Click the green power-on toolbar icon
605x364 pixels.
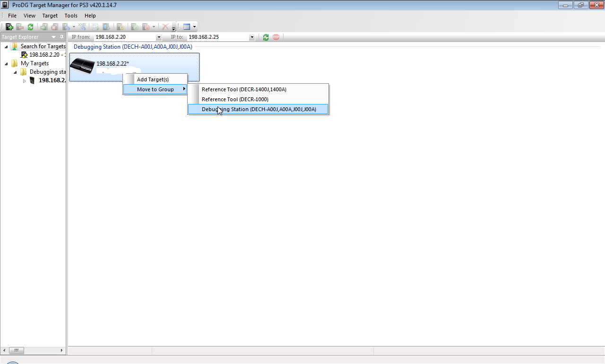pyautogui.click(x=134, y=27)
